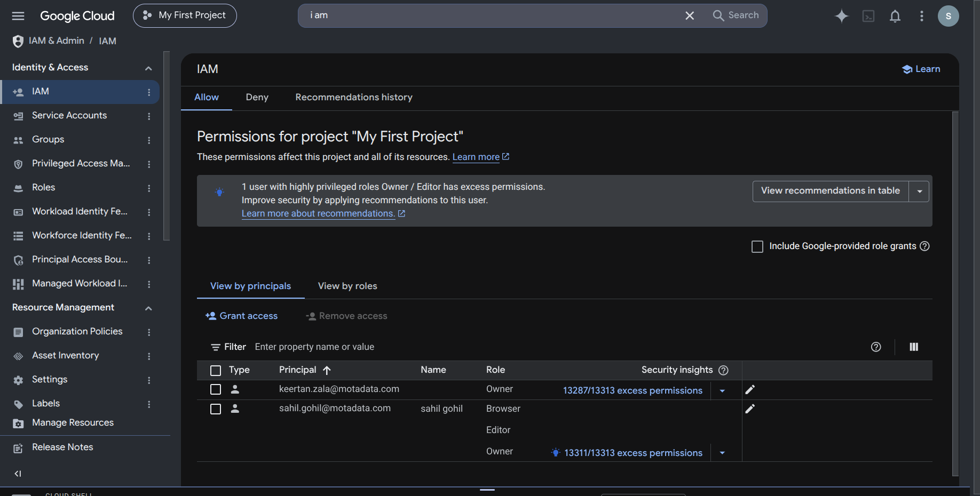Enable Include Google-provided role grants checkbox

[757, 246]
